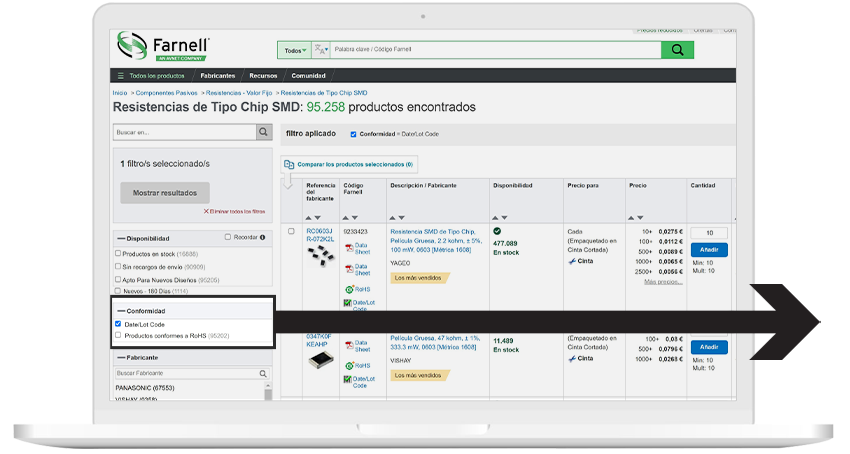Click Añadir for the YAGEO resistor
The width and height of the screenshot is (850, 454).
point(709,250)
